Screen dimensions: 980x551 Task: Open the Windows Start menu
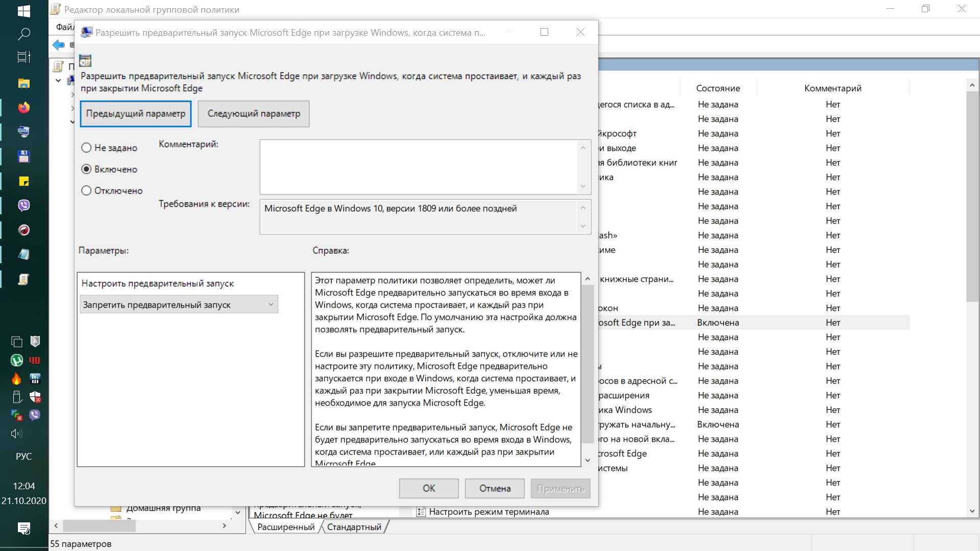[x=23, y=10]
